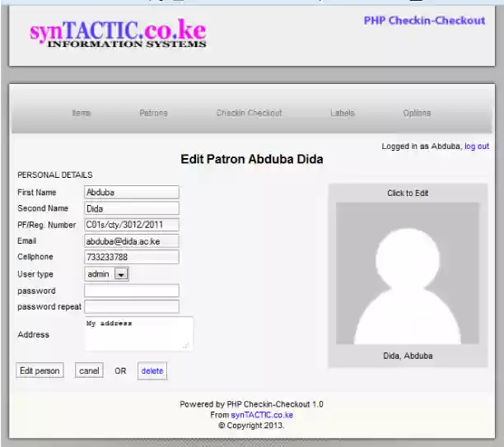Click the 'Click to Edit' text
The image size is (504, 447).
[408, 193]
